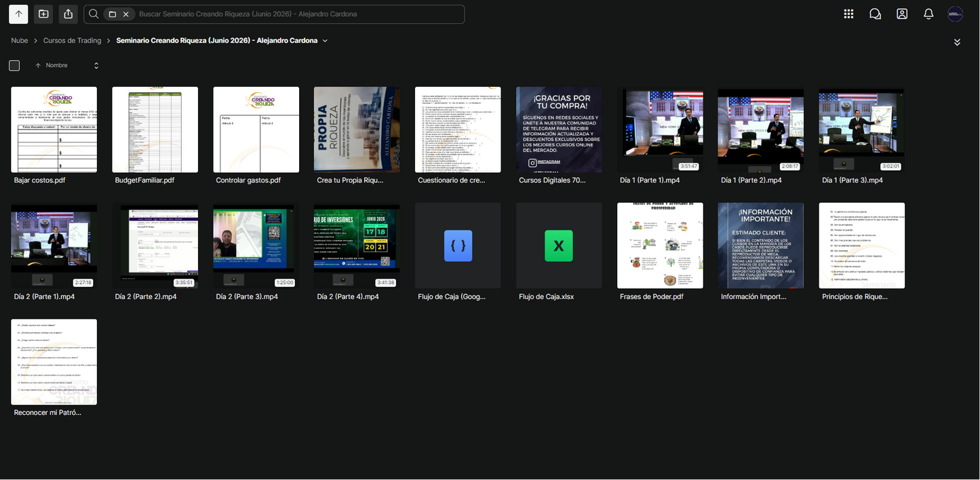Image resolution: width=980 pixels, height=480 pixels.
Task: Open Reconocer mi Patró... document thumbnail
Action: 54,362
